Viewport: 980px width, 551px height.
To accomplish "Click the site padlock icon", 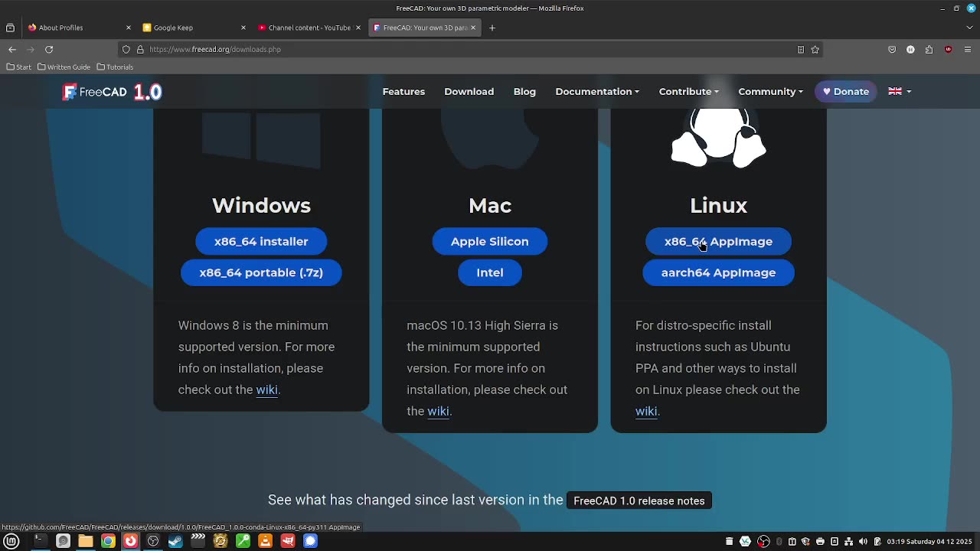I will [x=140, y=49].
